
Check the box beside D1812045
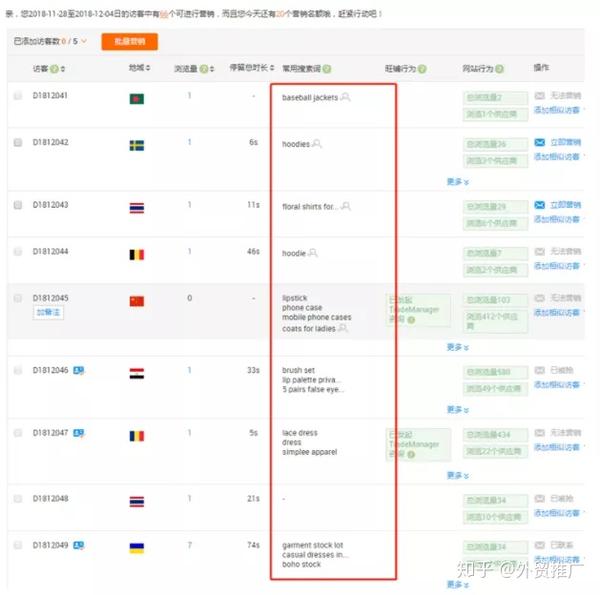pyautogui.click(x=18, y=298)
